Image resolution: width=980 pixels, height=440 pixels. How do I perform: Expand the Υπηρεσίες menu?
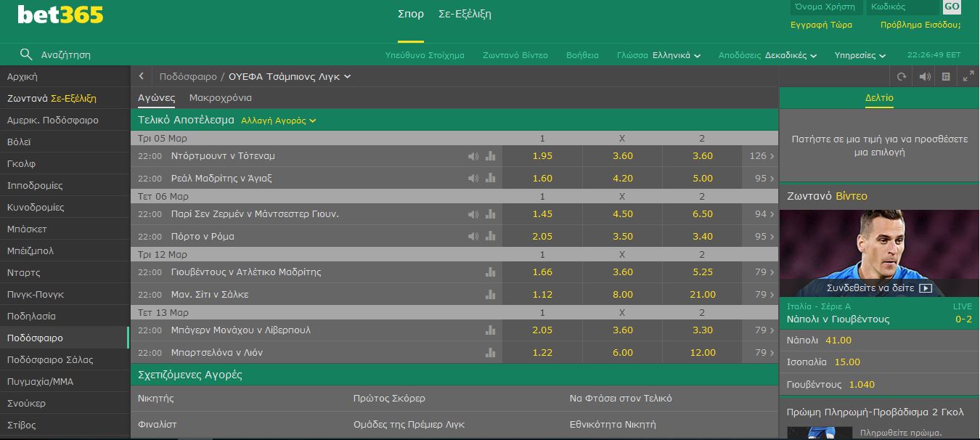tap(859, 54)
